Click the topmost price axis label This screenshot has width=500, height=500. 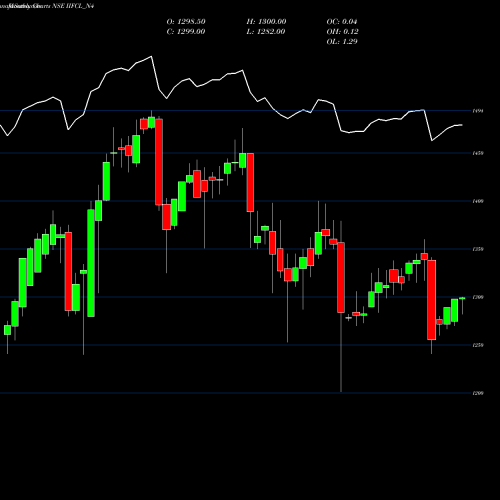pos(478,111)
